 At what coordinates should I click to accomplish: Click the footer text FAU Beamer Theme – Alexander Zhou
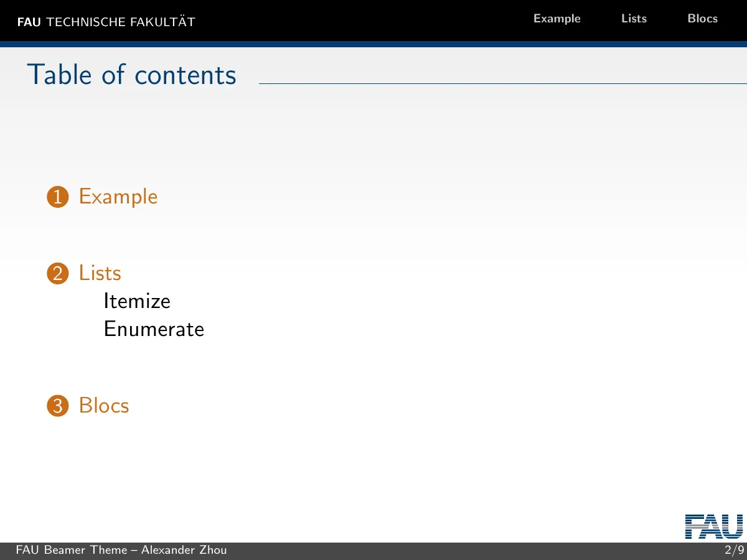[121, 550]
